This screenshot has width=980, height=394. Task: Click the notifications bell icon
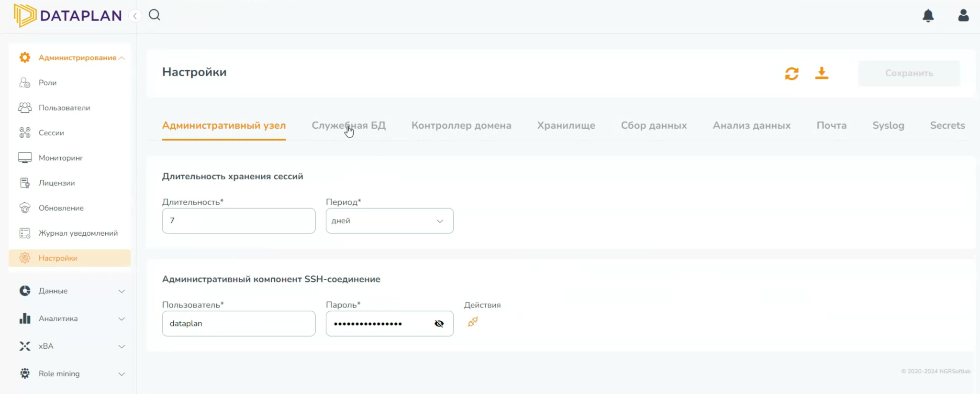coord(928,16)
